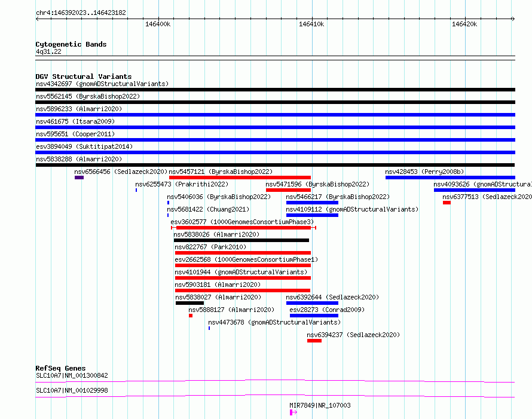532x419 pixels.
Task: Click the tiny blue nsv4473678 gnomAD marker
Action: pos(209,328)
